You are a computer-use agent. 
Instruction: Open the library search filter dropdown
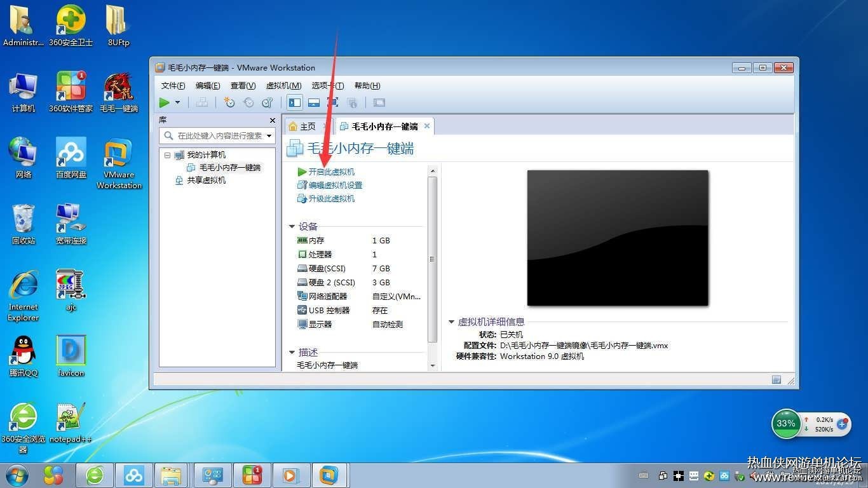click(269, 135)
